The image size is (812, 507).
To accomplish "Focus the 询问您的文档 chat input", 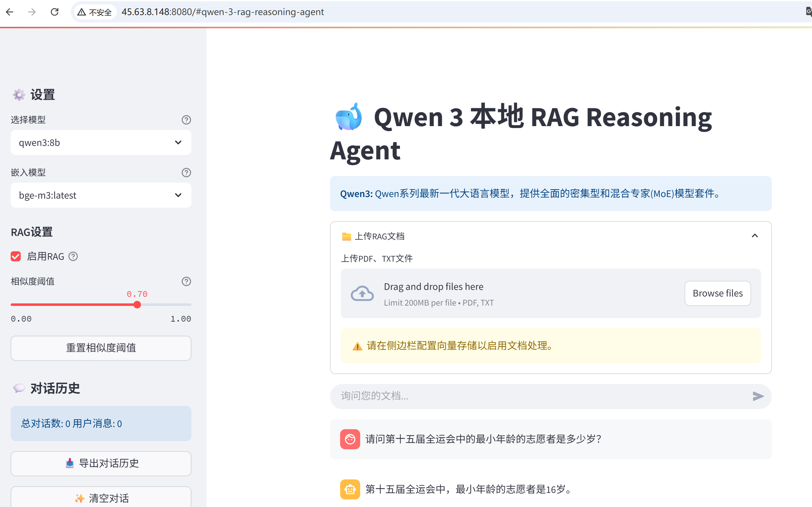I will [537, 396].
